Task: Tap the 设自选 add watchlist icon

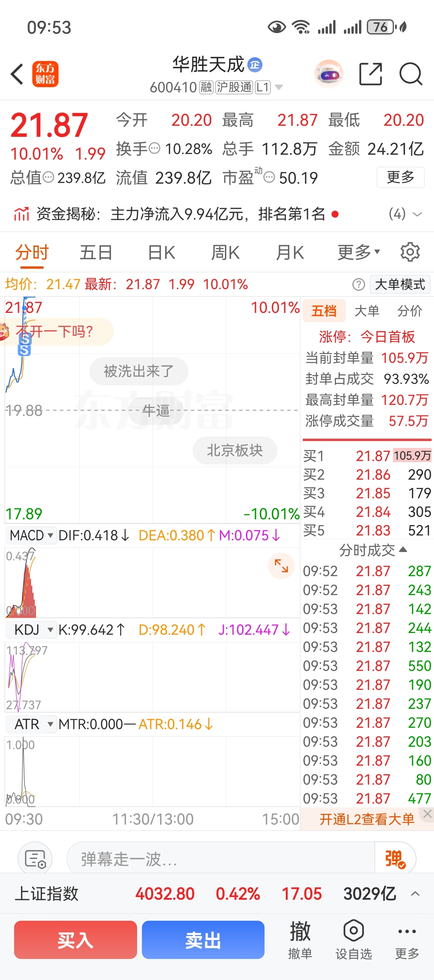Action: pyautogui.click(x=354, y=940)
